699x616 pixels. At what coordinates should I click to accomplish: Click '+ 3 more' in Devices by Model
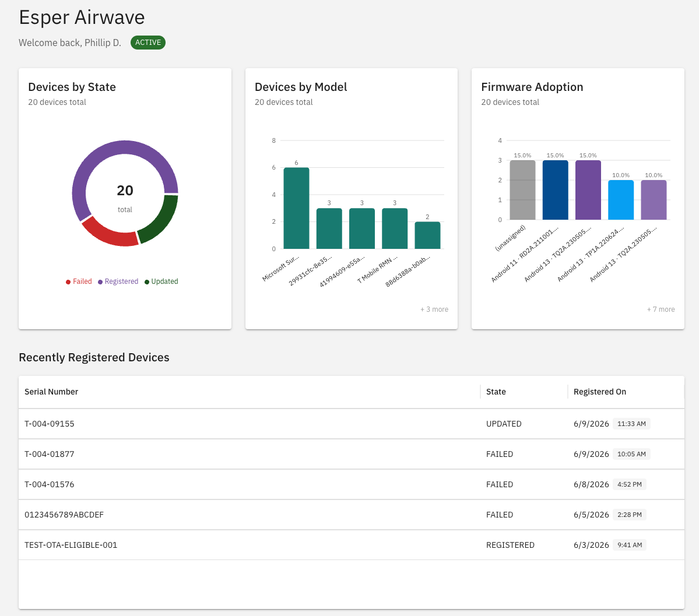click(x=434, y=309)
